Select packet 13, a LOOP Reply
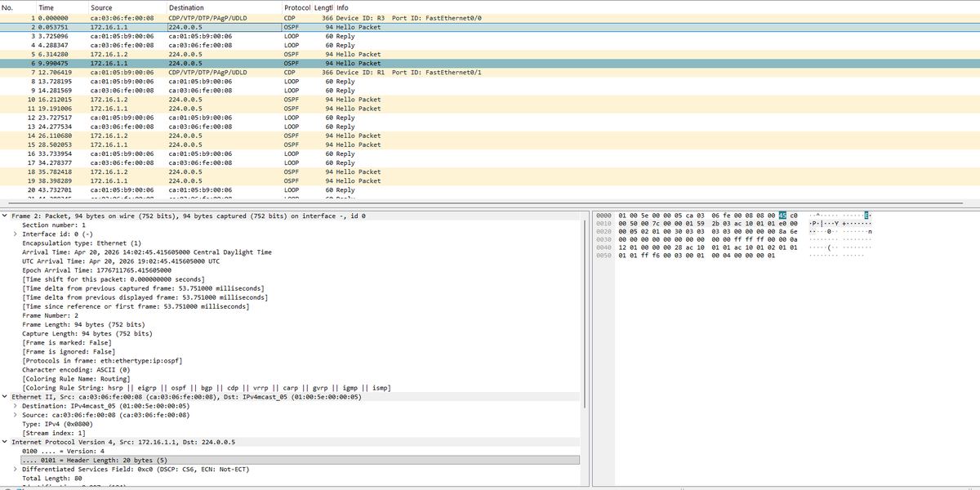 163,127
